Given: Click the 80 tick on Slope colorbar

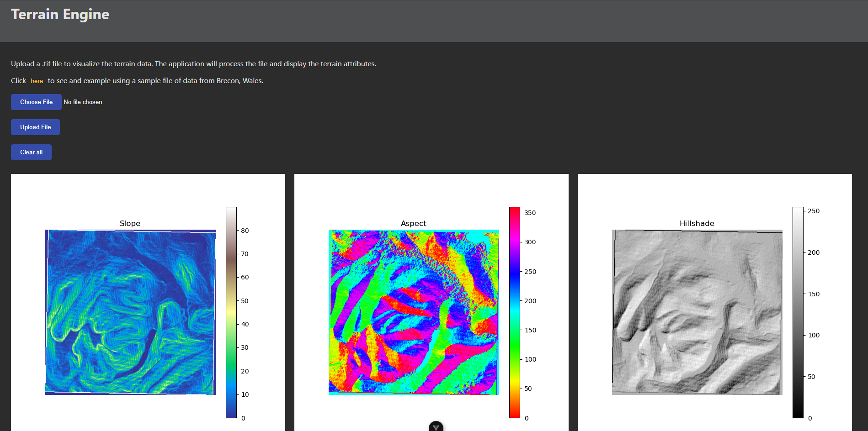Looking at the screenshot, I should (x=245, y=231).
